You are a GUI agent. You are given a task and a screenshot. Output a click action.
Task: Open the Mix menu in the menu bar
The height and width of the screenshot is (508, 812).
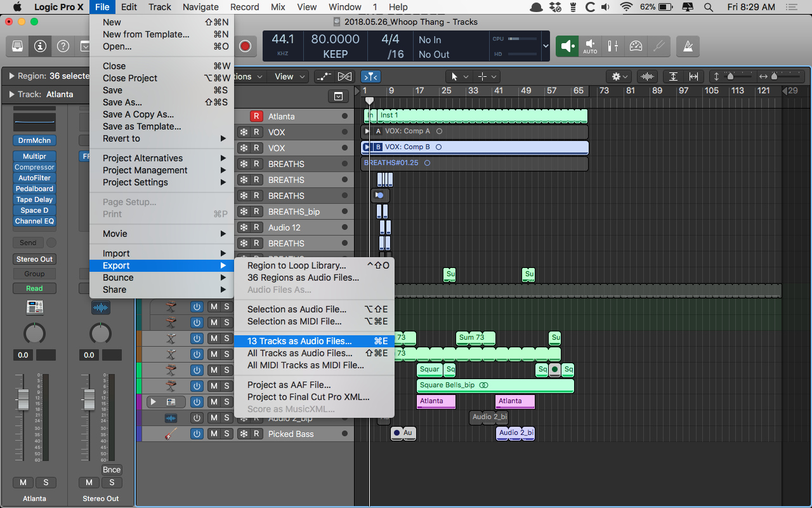coord(278,7)
